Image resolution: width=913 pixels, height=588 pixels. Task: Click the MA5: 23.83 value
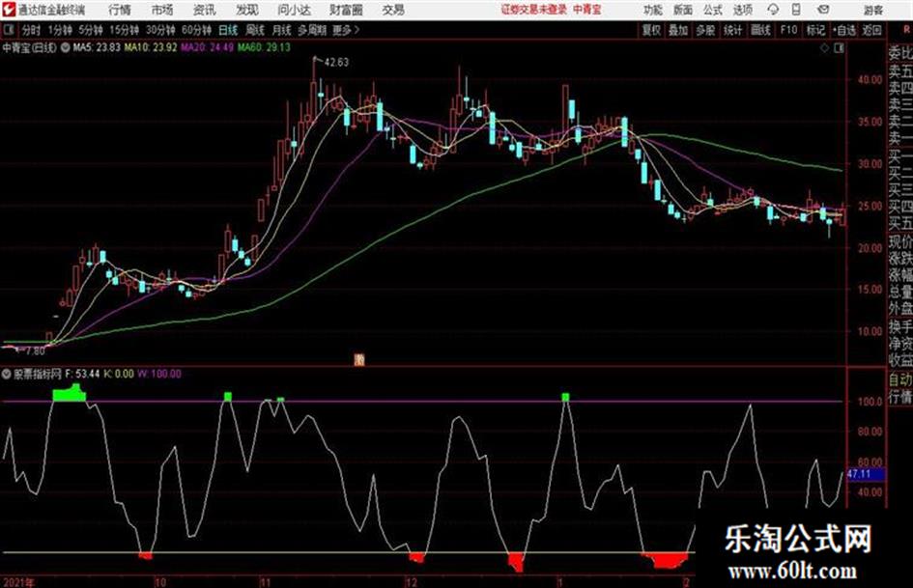click(97, 47)
